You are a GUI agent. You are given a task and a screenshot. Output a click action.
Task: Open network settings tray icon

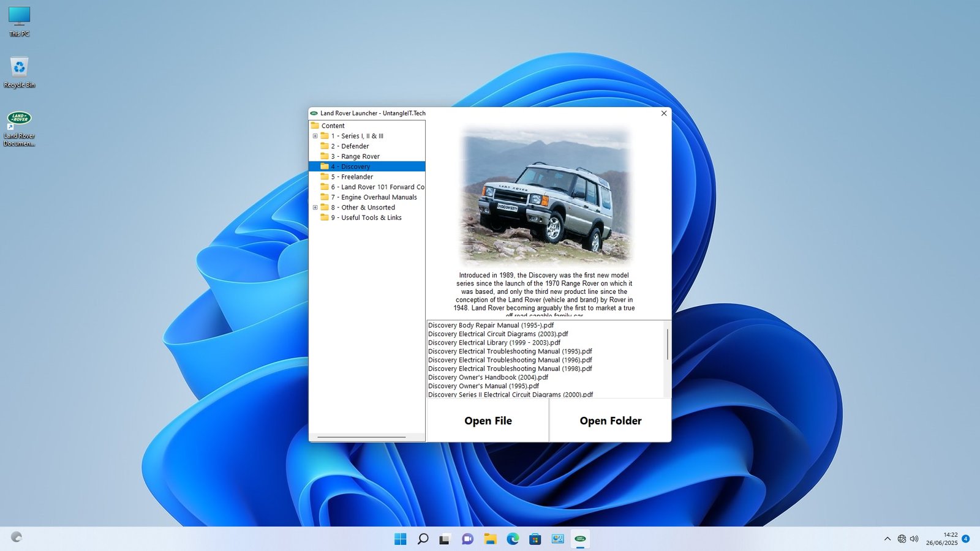902,539
